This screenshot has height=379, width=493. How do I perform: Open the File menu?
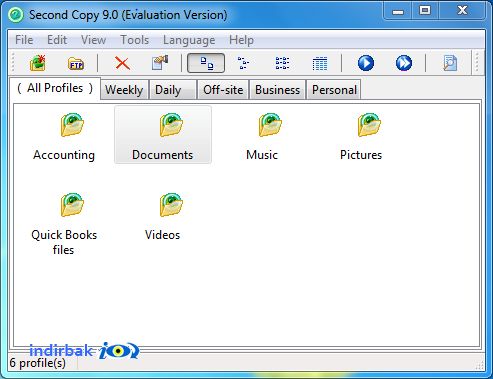click(24, 40)
